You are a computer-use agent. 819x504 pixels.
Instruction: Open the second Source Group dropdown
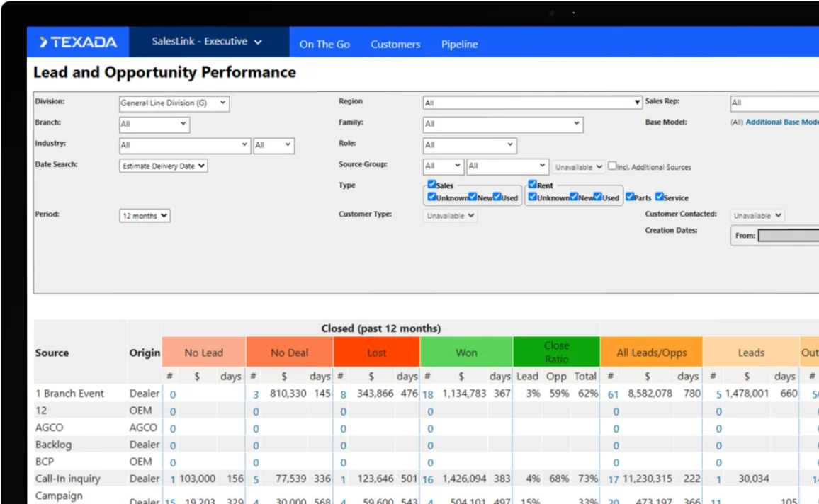pyautogui.click(x=507, y=166)
